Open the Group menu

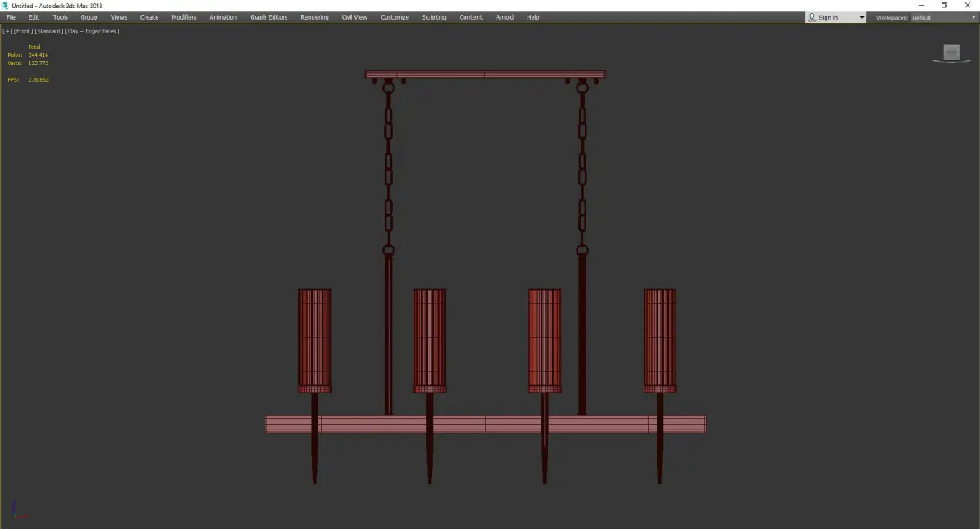click(x=89, y=17)
